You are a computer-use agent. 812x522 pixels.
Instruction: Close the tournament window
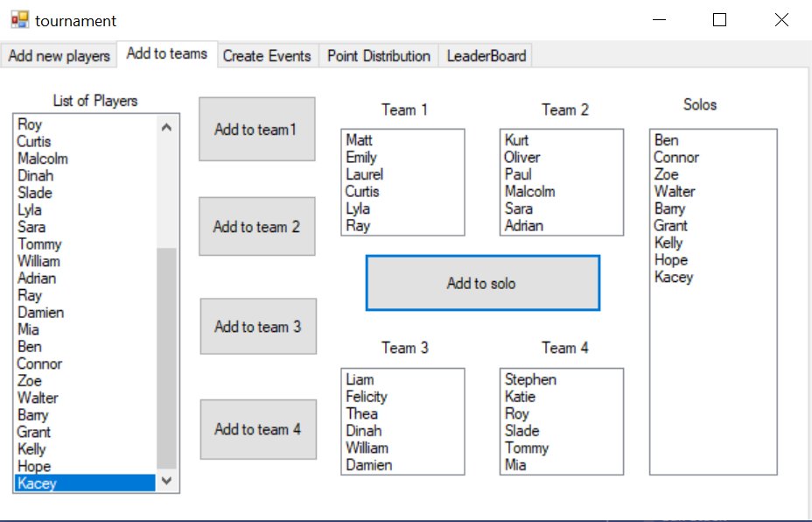(x=781, y=19)
